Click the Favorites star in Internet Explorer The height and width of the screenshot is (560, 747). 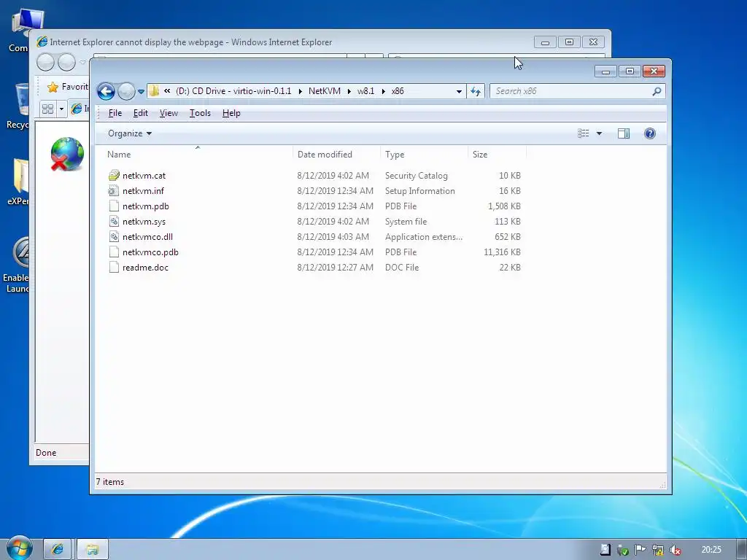53,87
